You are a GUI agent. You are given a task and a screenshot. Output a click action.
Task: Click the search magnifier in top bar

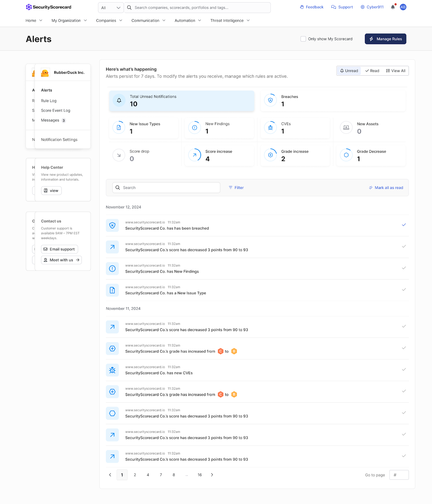pos(129,8)
